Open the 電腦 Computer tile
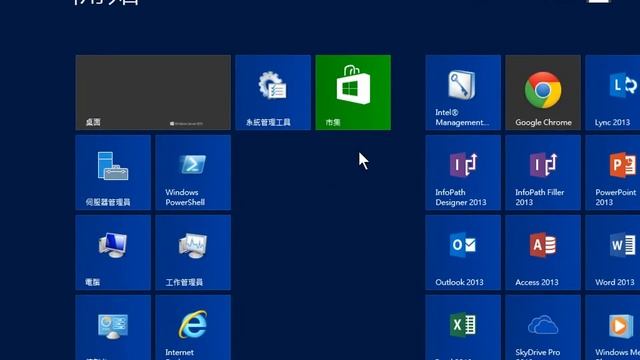640x360 pixels. 113,253
